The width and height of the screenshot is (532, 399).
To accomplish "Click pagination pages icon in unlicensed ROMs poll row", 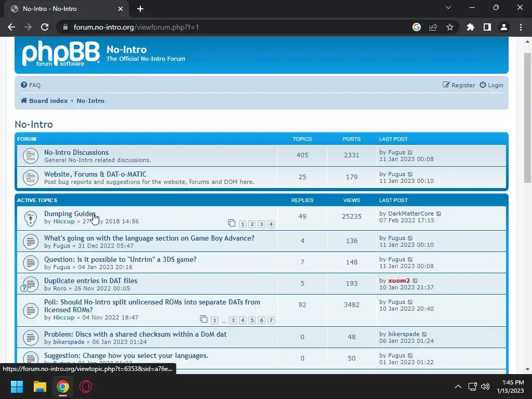I will (204, 319).
